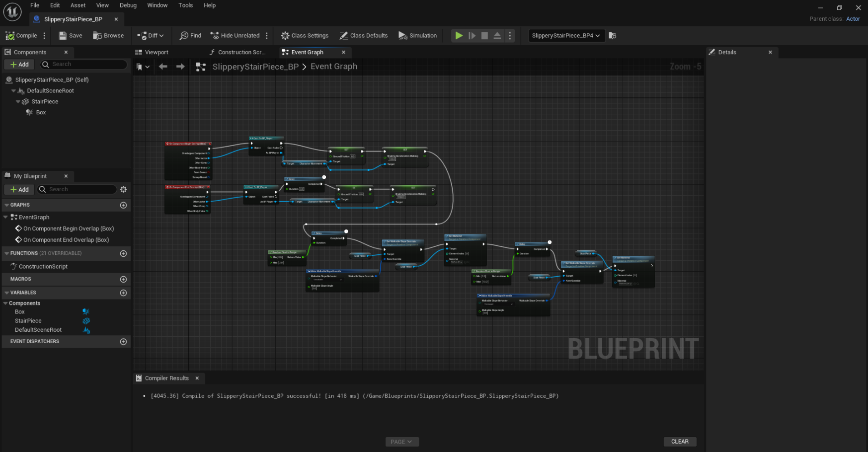Open debug object SlipperyStairPiece_BP4 dropdown
868x452 pixels.
click(x=566, y=36)
